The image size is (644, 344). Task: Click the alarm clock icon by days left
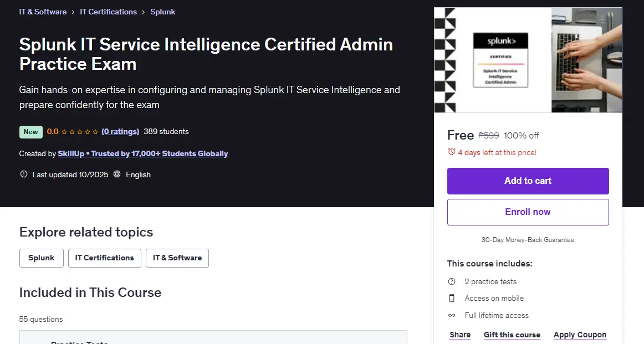click(x=451, y=152)
